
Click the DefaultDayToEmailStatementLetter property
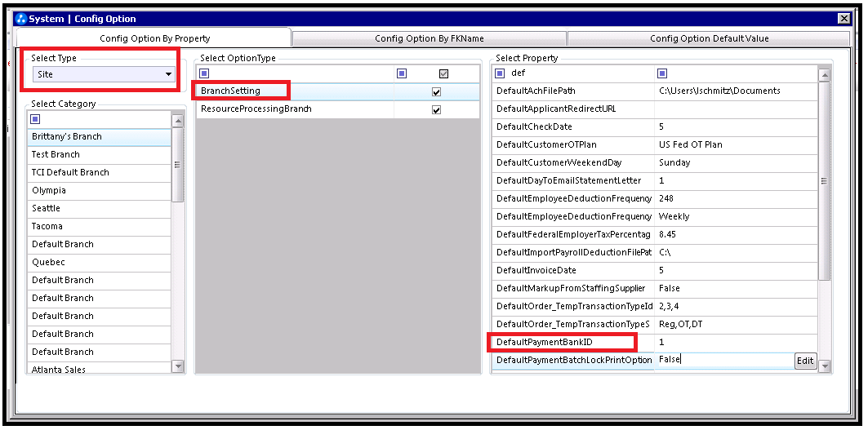(x=573, y=180)
